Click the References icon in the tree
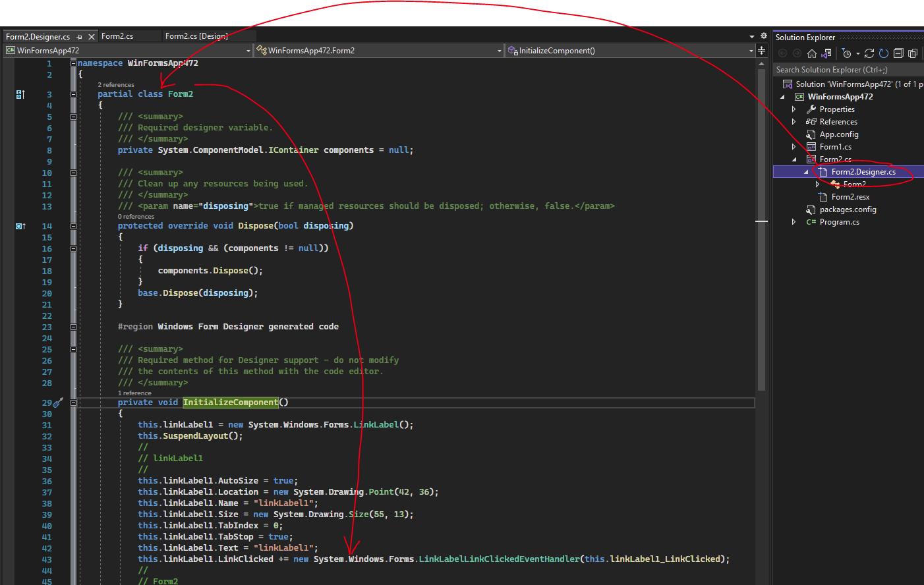Image resolution: width=924 pixels, height=585 pixels. click(x=811, y=122)
